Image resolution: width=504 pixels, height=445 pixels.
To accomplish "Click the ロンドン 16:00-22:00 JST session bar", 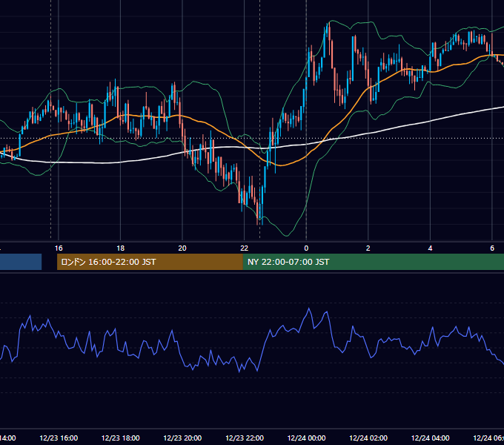I will [x=150, y=262].
